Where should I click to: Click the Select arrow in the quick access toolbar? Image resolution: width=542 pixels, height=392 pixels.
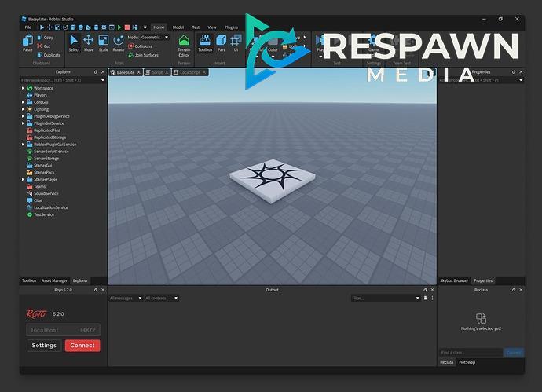click(42, 27)
